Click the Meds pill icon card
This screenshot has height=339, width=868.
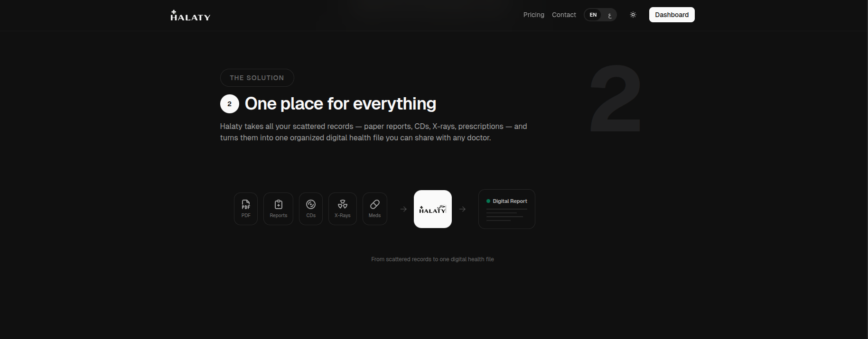coord(375,209)
